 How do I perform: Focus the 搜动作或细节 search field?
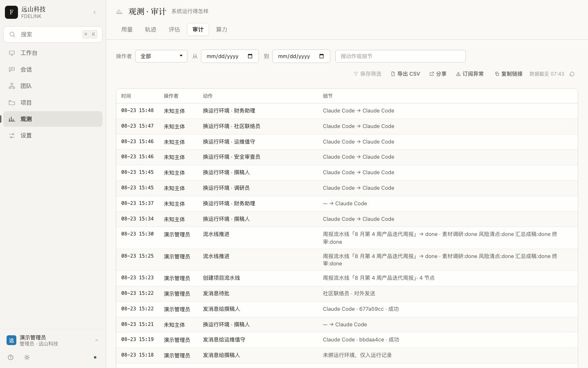tap(401, 56)
